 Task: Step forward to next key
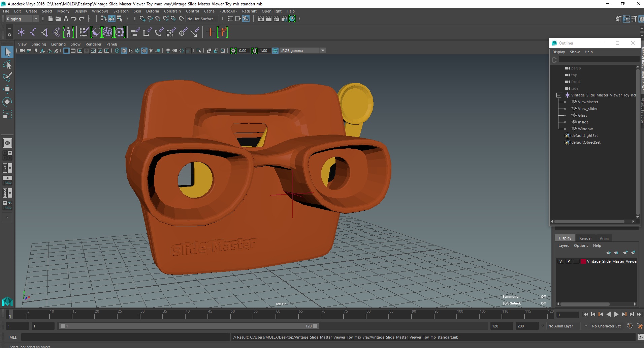624,314
